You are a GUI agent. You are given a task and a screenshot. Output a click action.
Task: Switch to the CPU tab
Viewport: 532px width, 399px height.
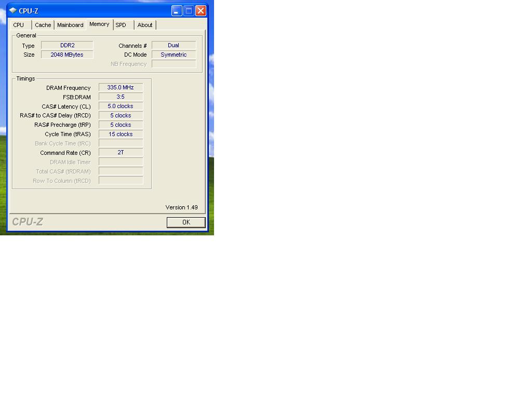click(20, 25)
